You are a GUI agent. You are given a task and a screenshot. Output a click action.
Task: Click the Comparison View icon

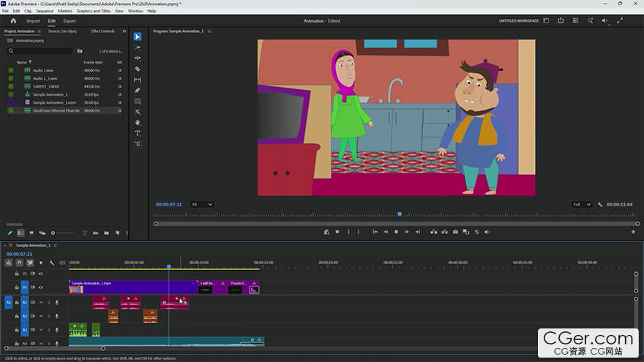tap(466, 232)
